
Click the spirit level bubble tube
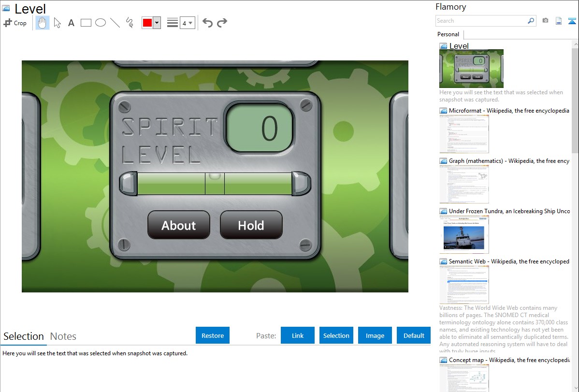tap(215, 183)
